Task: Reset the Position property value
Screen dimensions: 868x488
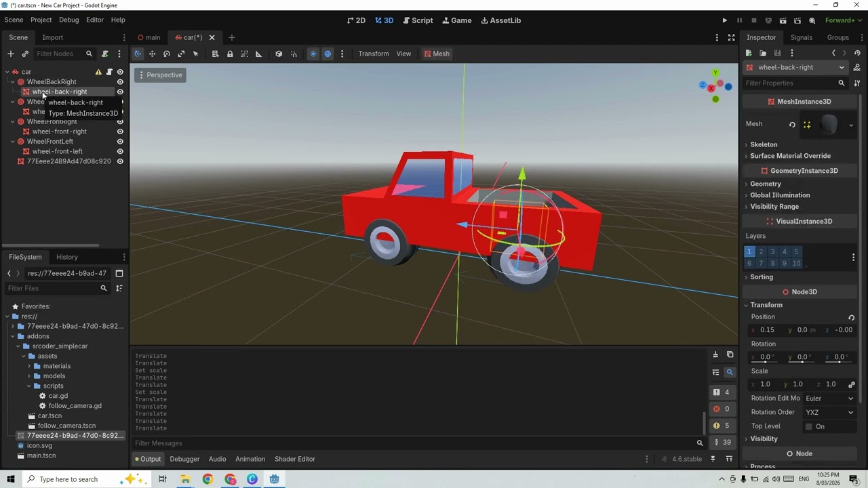Action: [x=851, y=317]
